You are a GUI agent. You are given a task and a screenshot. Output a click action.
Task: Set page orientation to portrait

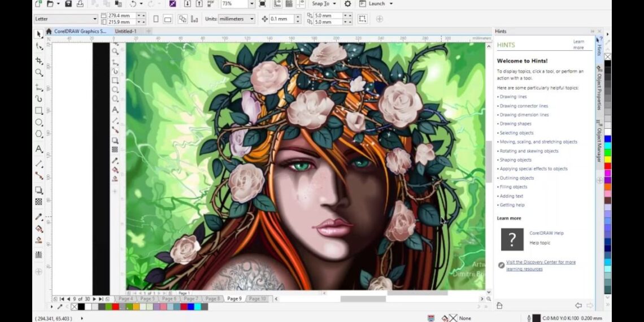click(156, 19)
